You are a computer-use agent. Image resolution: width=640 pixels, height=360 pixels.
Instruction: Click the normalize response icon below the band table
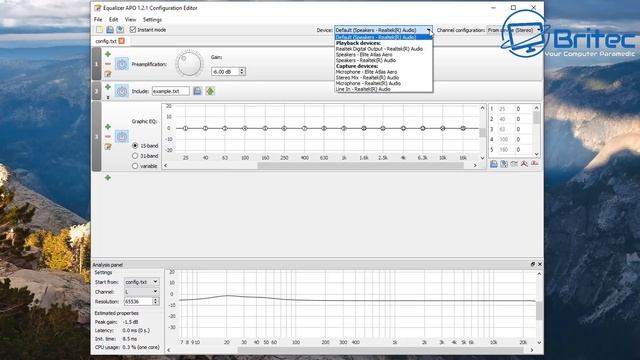point(524,164)
